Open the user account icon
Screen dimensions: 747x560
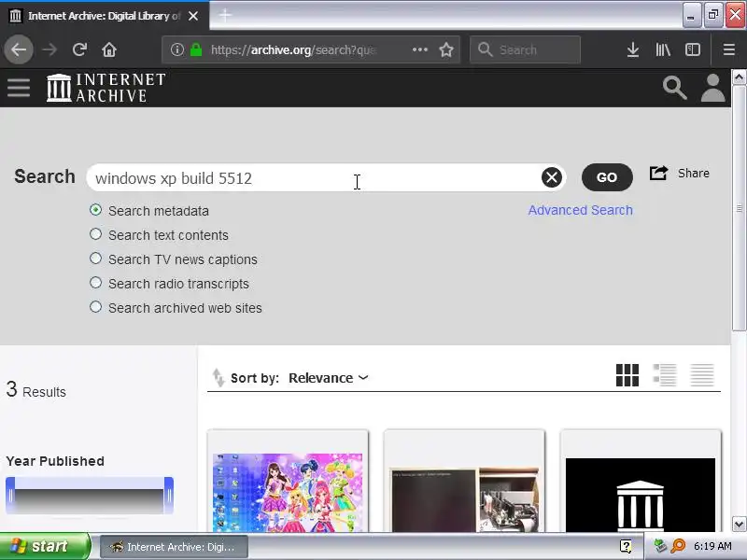pos(712,88)
